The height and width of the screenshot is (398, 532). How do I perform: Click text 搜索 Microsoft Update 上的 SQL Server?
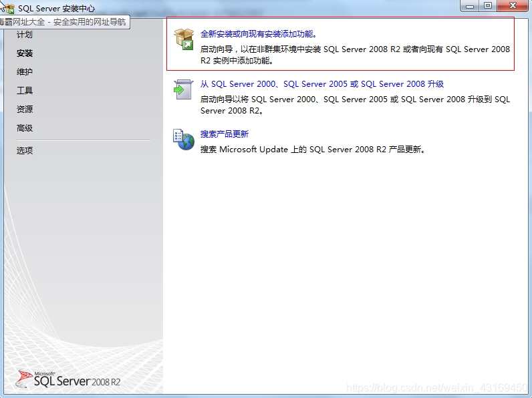pos(313,149)
